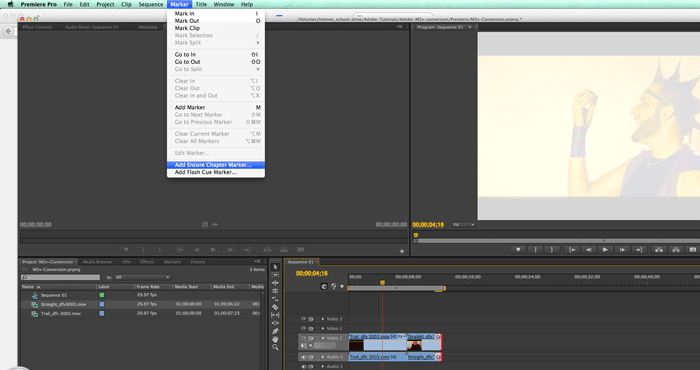This screenshot has width=700, height=370.
Task: Toggle sync lock on Video 2
Action: [x=311, y=328]
